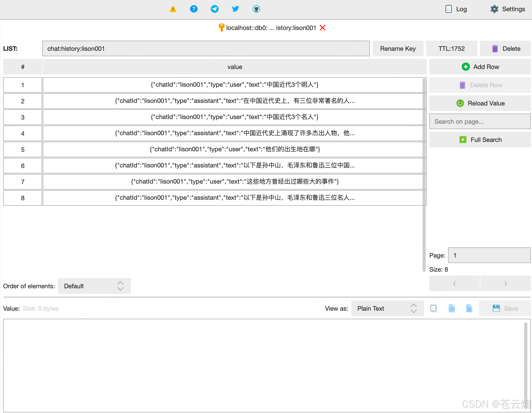Click the Twitter bird icon
This screenshot has height=413, width=532.
pyautogui.click(x=235, y=9)
